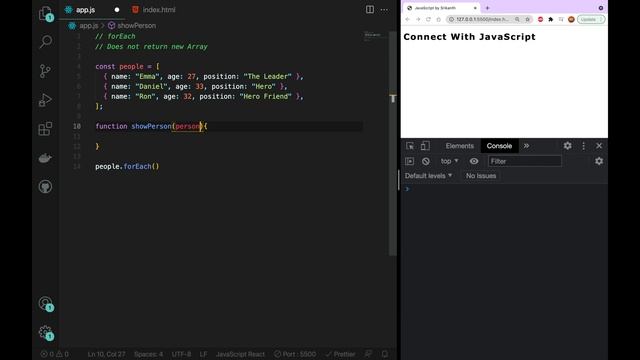Image resolution: width=640 pixels, height=360 pixels.
Task: Click the editor minimap
Action: coord(373,36)
